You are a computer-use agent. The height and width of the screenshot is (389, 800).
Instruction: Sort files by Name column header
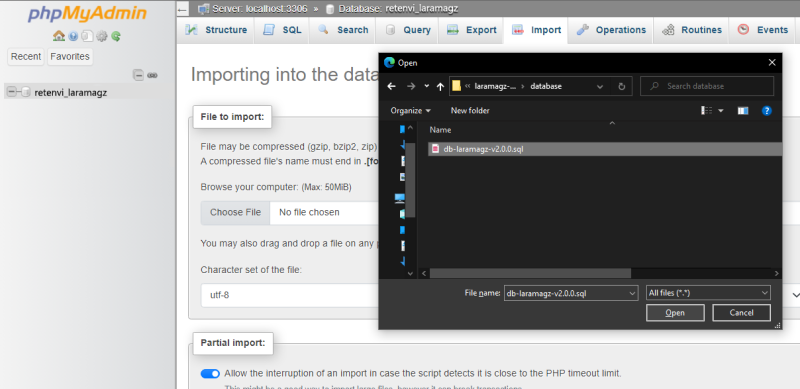[440, 130]
